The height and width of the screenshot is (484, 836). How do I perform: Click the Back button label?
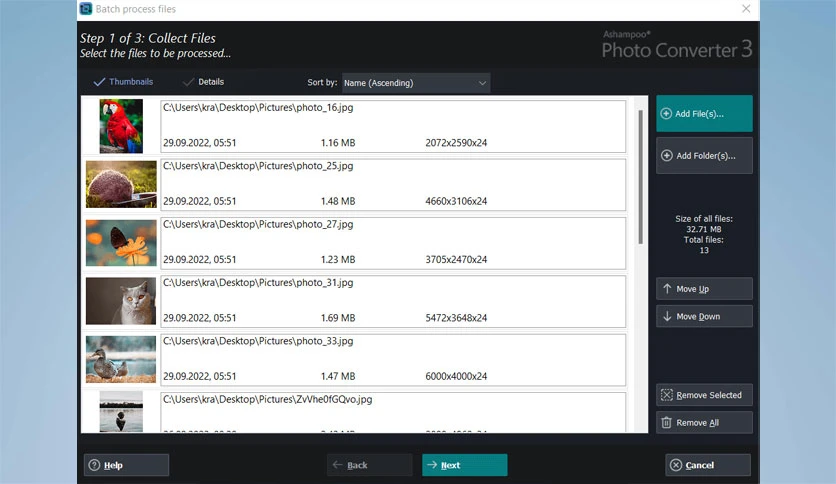pyautogui.click(x=357, y=465)
